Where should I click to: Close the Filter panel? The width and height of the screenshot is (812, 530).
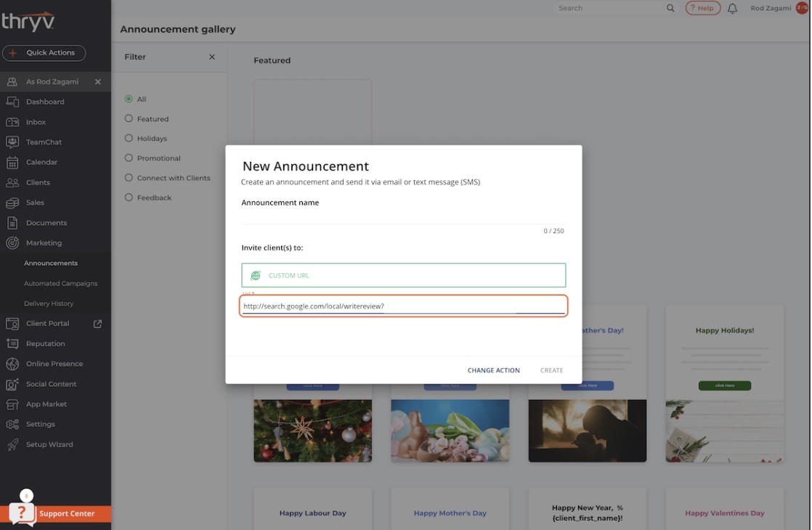click(x=212, y=57)
